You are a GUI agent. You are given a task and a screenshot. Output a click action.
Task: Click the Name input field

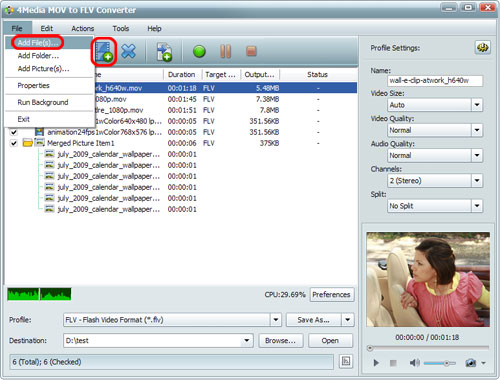(435, 80)
